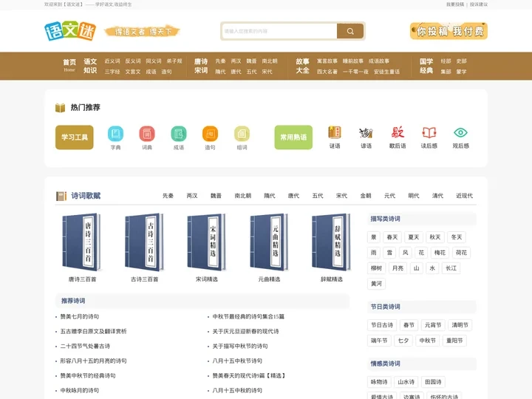Select the 明代 dynasty tab
This screenshot has width=532, height=399.
(414, 196)
